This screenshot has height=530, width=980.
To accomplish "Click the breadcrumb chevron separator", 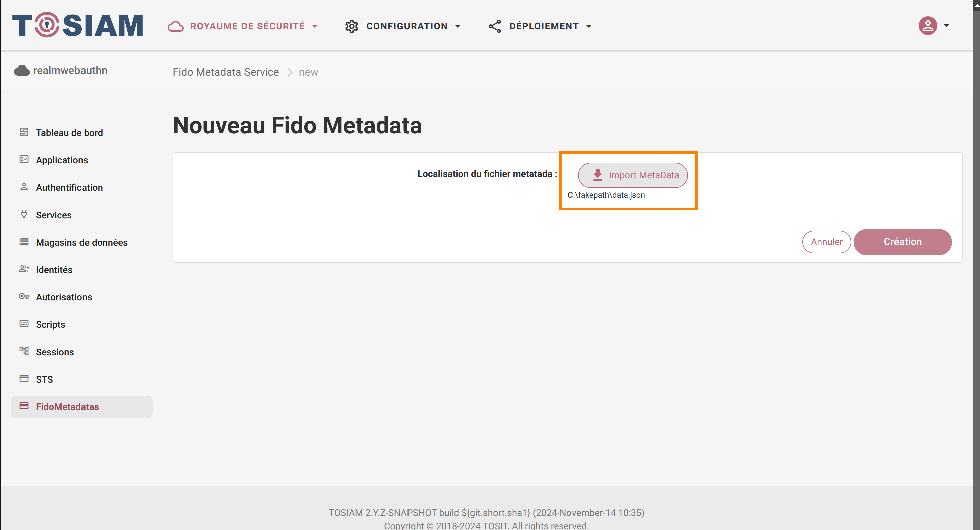I will click(x=290, y=72).
